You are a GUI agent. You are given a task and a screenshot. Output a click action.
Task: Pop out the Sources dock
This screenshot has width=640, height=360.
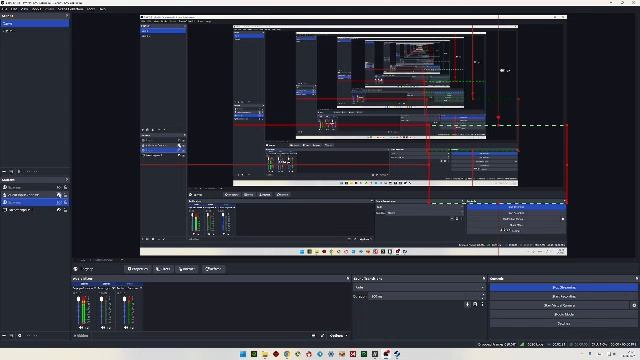[x=67, y=180]
